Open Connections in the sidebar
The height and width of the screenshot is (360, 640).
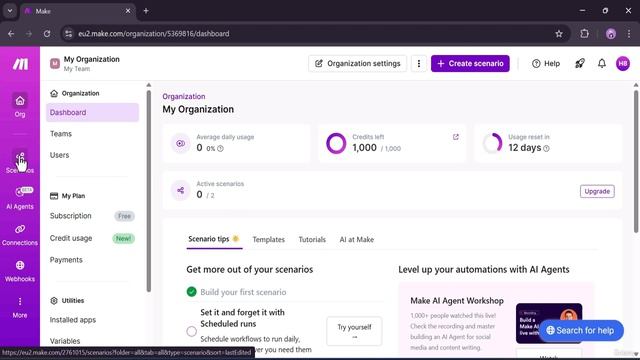(20, 234)
